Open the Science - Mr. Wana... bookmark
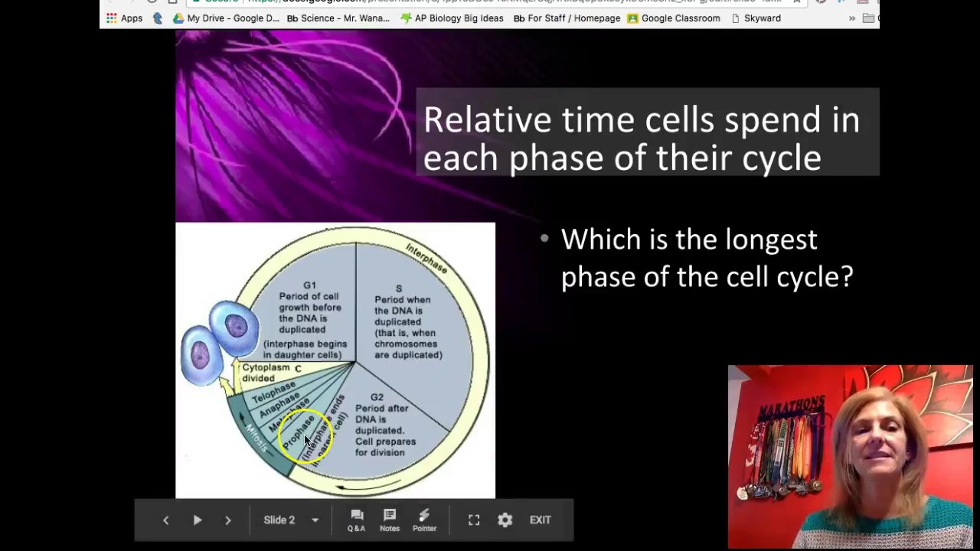 pos(338,18)
